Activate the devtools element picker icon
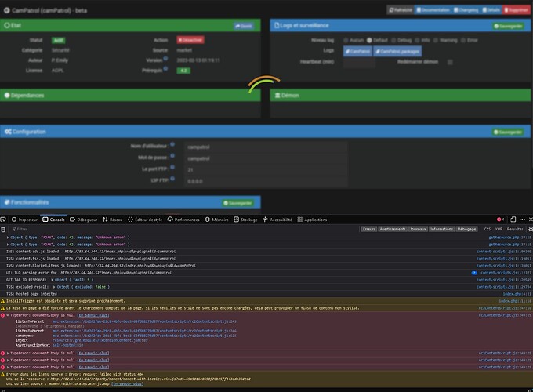The height and width of the screenshot is (392, 533). tap(3, 220)
